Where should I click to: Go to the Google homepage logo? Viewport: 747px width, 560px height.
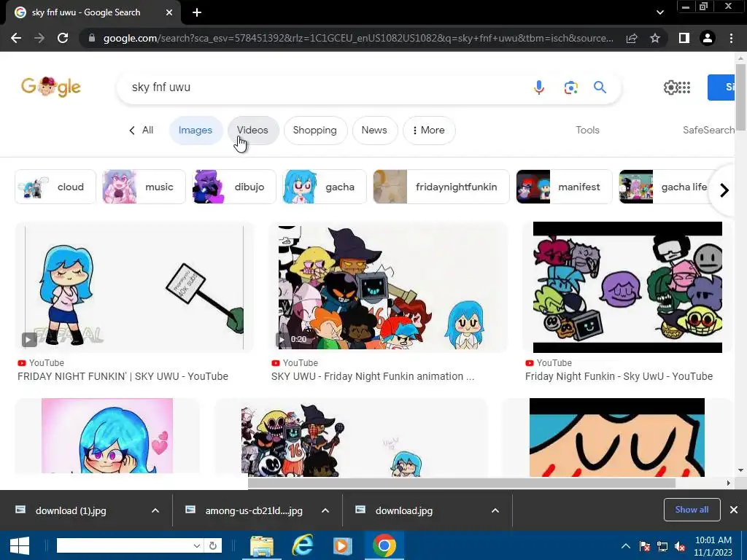(51, 87)
